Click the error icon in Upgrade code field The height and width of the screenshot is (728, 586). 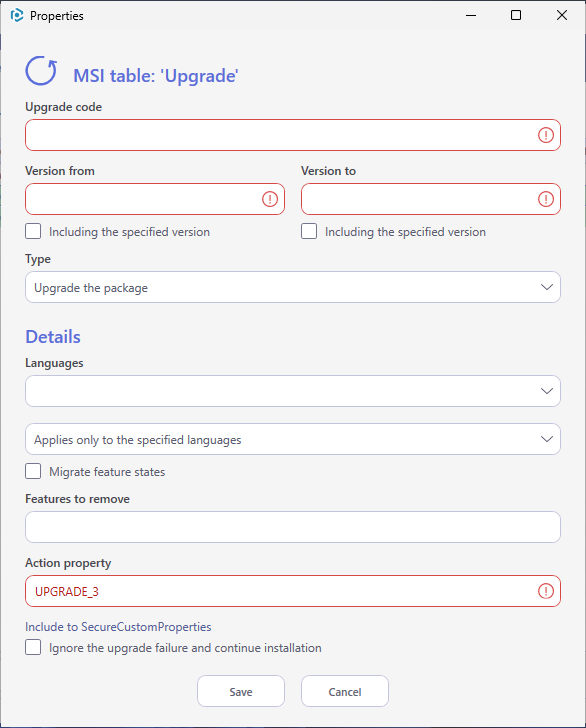(x=546, y=135)
